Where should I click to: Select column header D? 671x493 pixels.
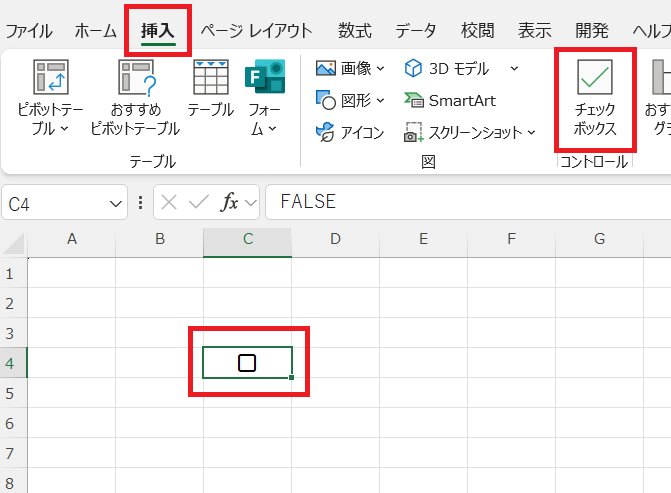tap(335, 239)
